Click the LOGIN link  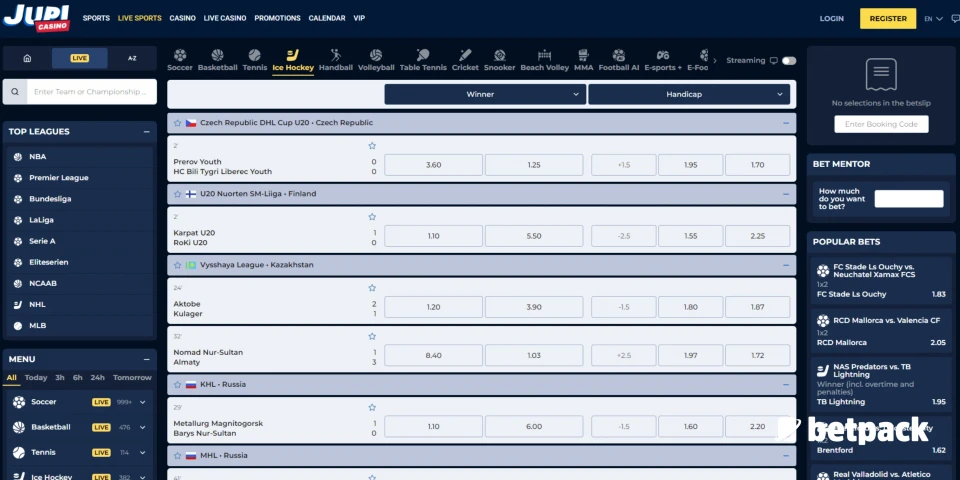pos(831,19)
